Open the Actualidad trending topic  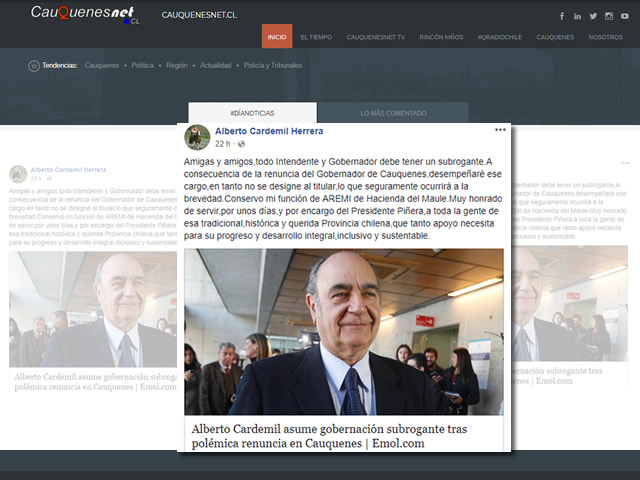pyautogui.click(x=216, y=65)
